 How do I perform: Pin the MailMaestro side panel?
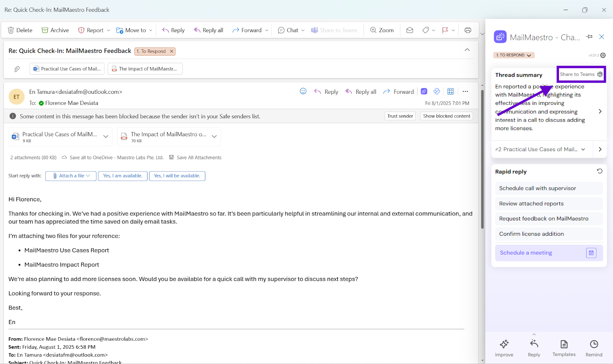pyautogui.click(x=589, y=37)
